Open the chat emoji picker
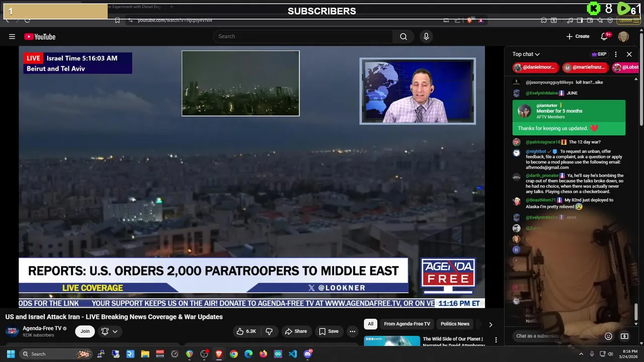 tap(608, 336)
